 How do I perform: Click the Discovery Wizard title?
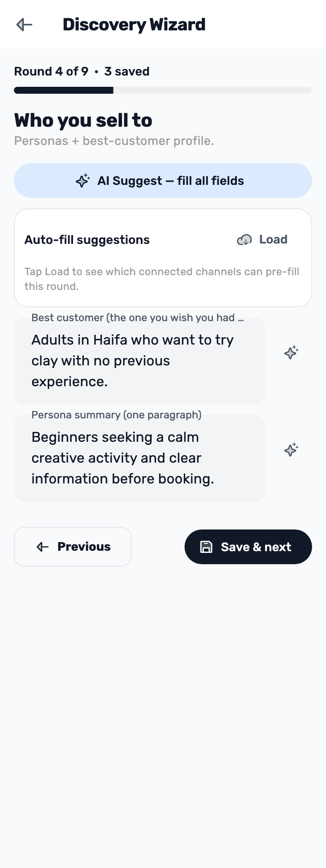(x=134, y=25)
